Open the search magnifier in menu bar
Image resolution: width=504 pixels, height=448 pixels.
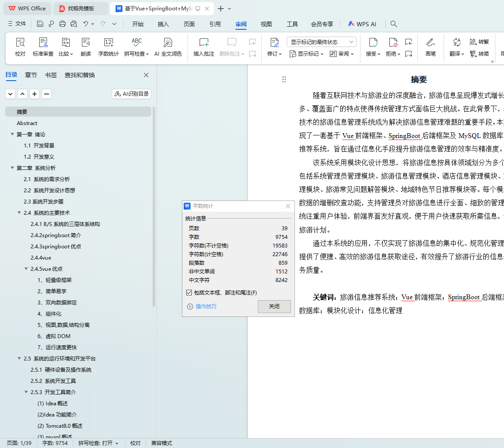[x=394, y=24]
